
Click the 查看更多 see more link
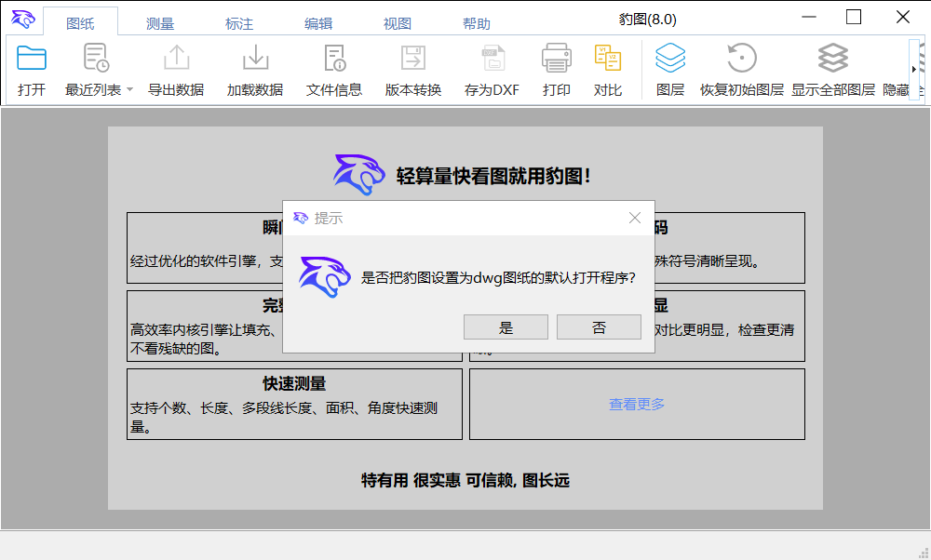(636, 404)
